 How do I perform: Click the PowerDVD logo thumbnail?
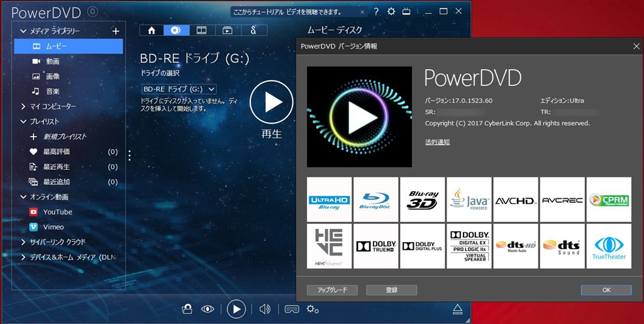click(x=359, y=116)
